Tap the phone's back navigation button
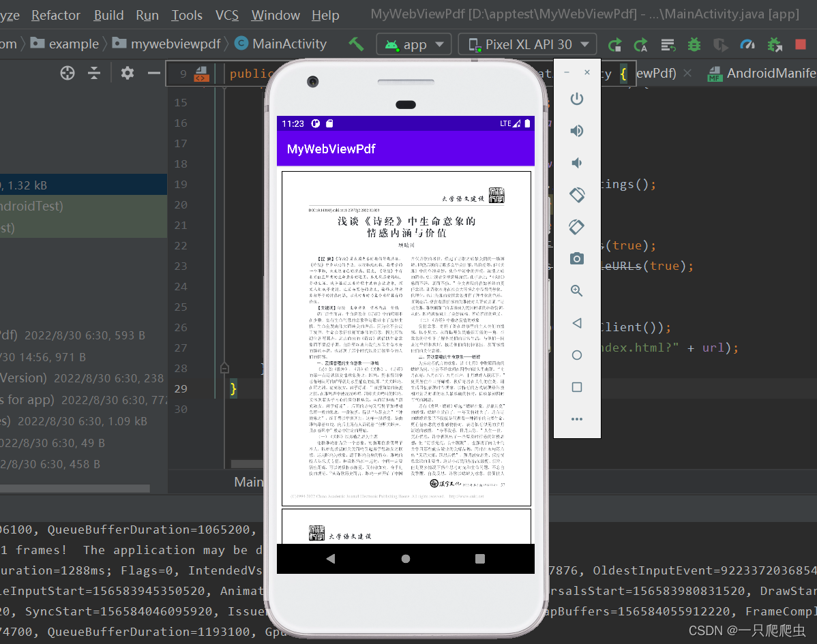The width and height of the screenshot is (817, 644). [330, 559]
